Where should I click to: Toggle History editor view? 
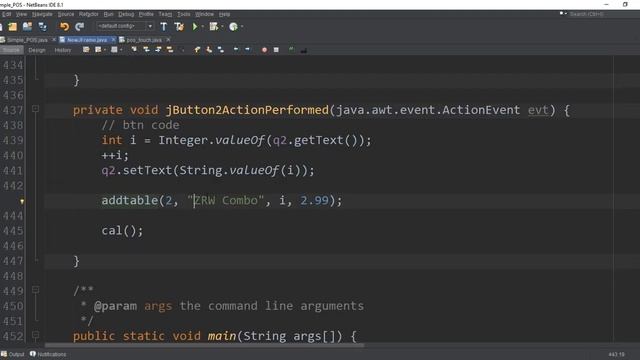click(62, 50)
